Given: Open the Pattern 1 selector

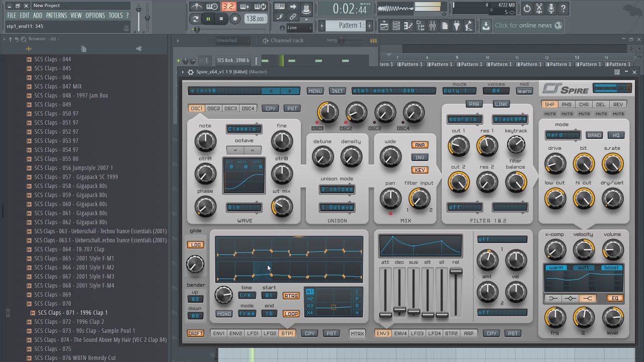Looking at the screenshot, I should 345,25.
